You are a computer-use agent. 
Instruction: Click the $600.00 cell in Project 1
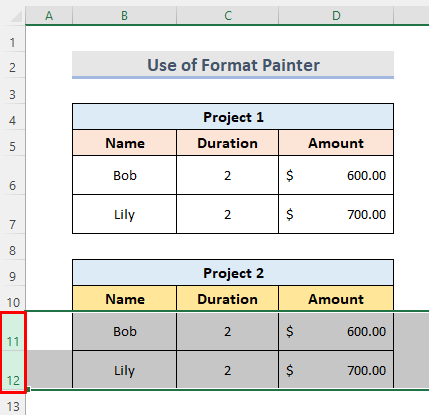[x=336, y=175]
